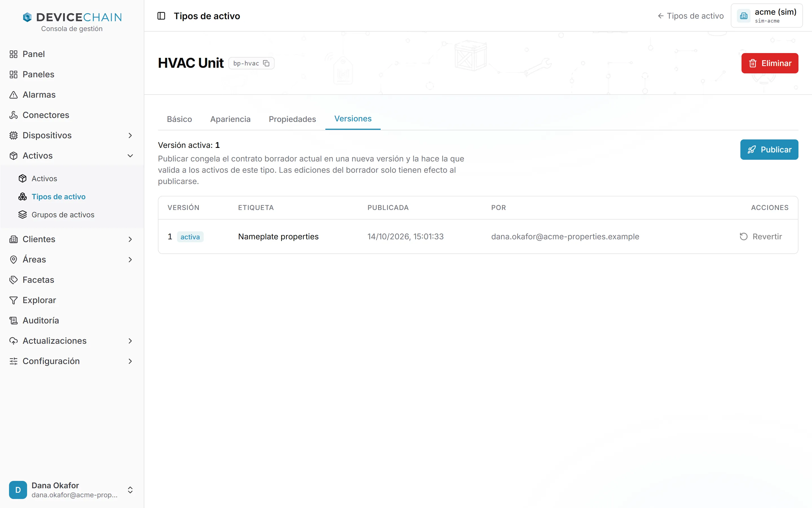
Task: Switch to the Básico tab
Action: tap(180, 119)
